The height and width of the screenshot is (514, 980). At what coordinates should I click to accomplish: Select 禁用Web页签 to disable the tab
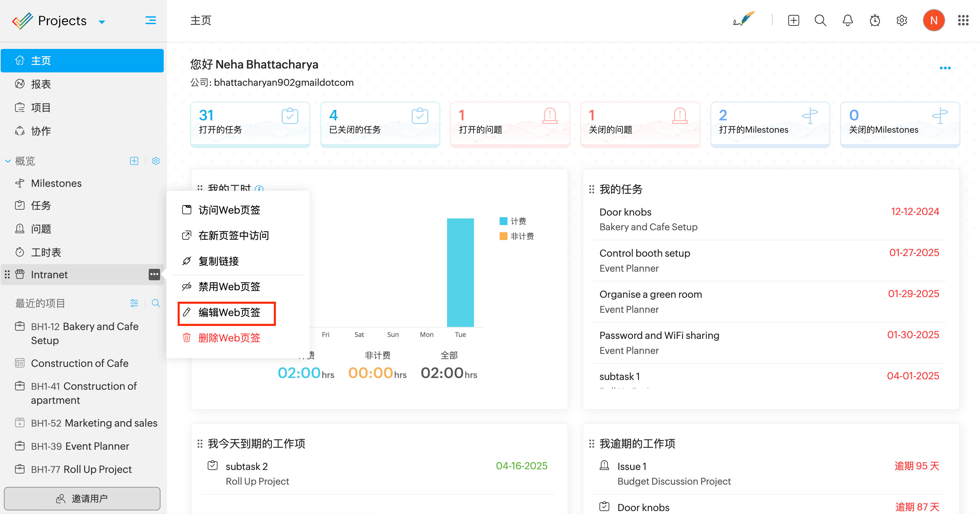(229, 286)
